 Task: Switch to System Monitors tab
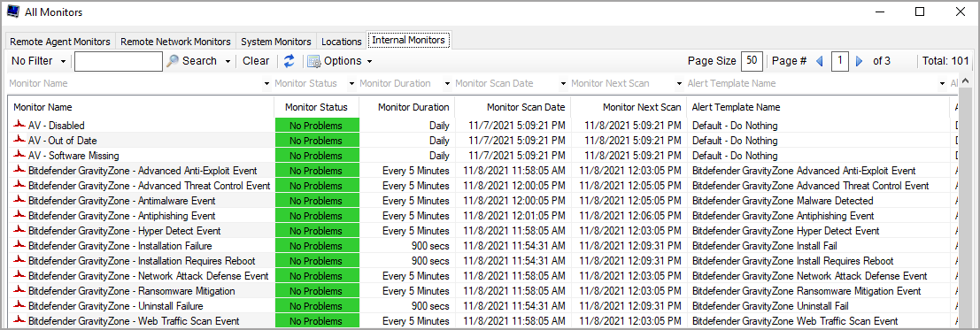coord(275,42)
